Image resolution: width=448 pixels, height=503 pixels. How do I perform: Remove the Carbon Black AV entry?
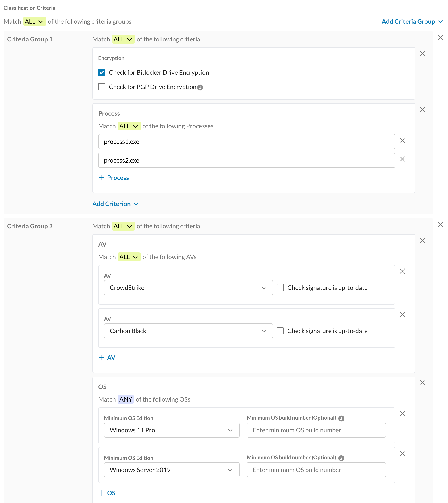point(402,314)
